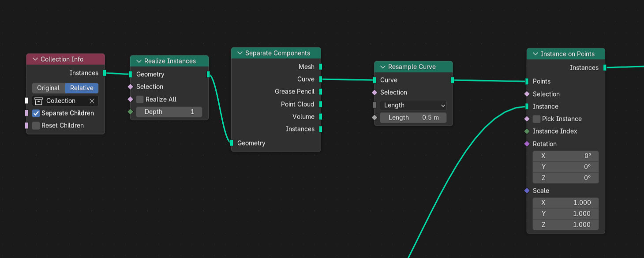Uncheck the Separate Children checkbox

click(36, 113)
